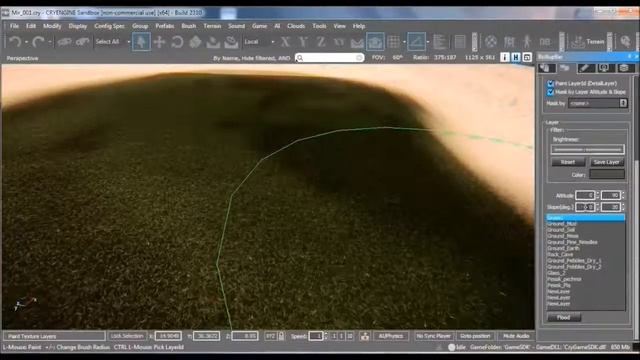Toggle the Snap Angle icon
The width and height of the screenshot is (640, 360).
(x=416, y=42)
